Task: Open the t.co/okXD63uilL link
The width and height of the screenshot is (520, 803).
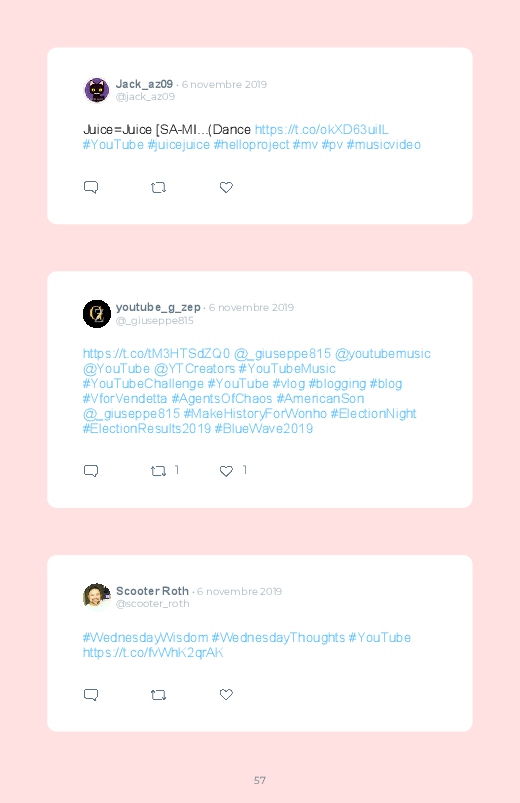Action: click(x=322, y=130)
